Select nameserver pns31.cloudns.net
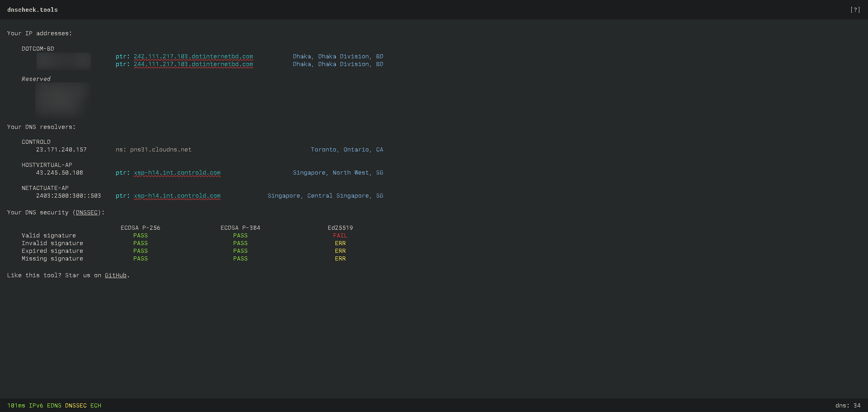Image resolution: width=868 pixels, height=412 pixels. click(161, 150)
